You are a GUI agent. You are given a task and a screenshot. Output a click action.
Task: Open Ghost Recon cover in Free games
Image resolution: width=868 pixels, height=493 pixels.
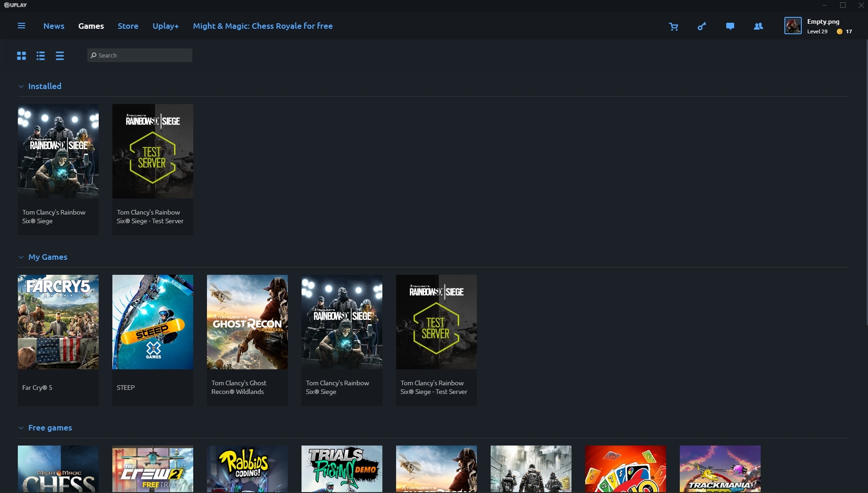436,469
